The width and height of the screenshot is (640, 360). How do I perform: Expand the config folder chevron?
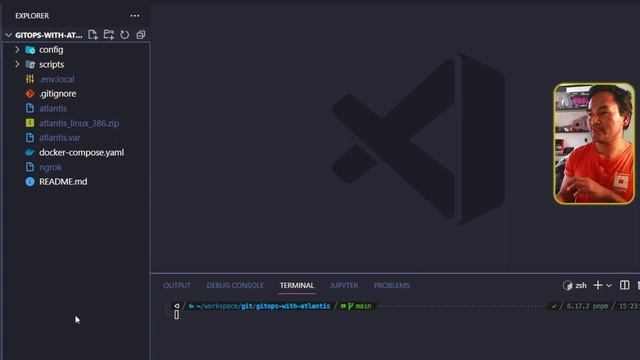(x=17, y=50)
